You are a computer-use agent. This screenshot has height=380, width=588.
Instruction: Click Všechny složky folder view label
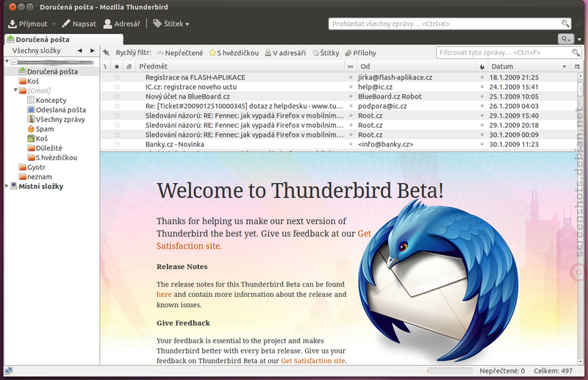click(36, 51)
